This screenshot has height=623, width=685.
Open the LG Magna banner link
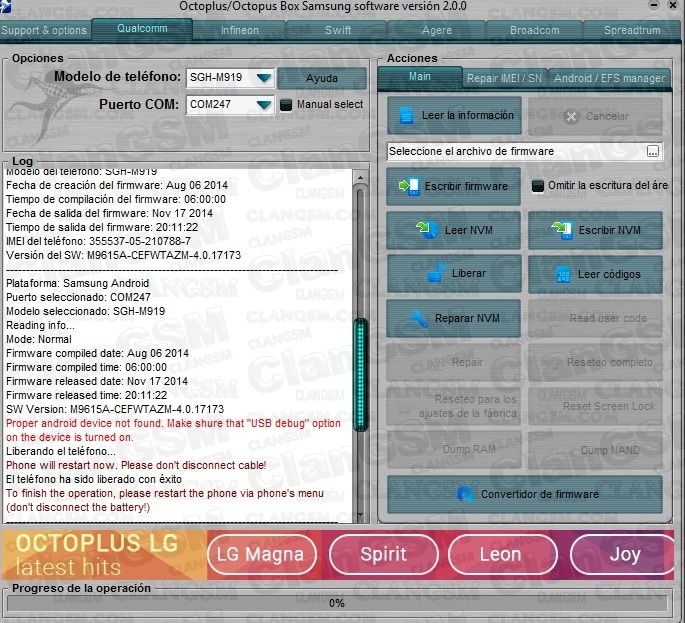[262, 554]
